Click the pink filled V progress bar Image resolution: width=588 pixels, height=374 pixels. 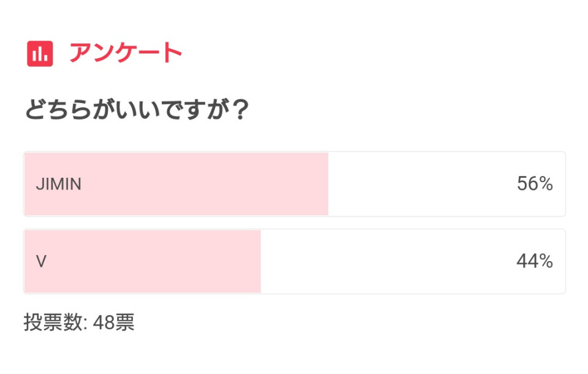(x=143, y=261)
